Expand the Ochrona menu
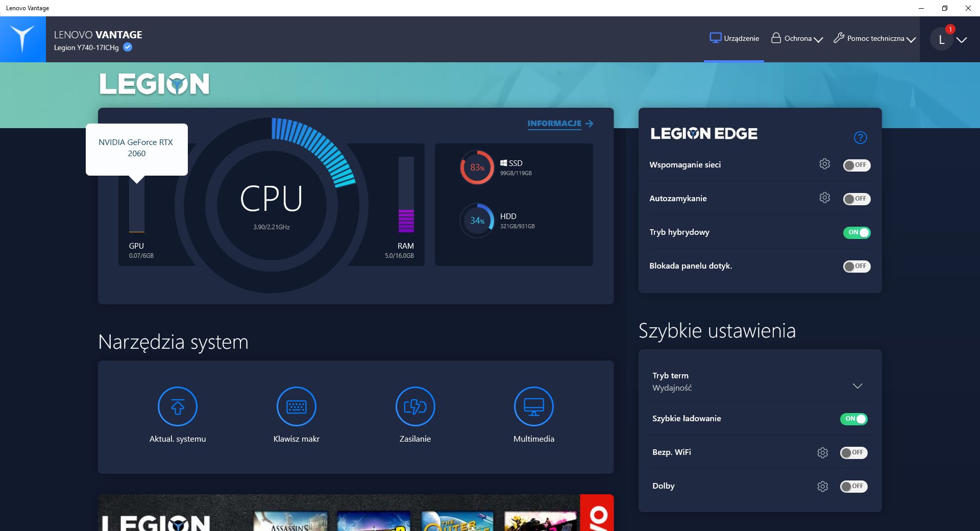980x531 pixels. click(x=797, y=38)
